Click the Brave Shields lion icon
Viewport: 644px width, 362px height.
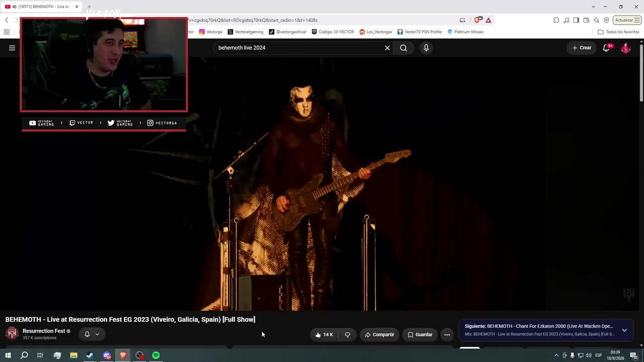(x=477, y=20)
